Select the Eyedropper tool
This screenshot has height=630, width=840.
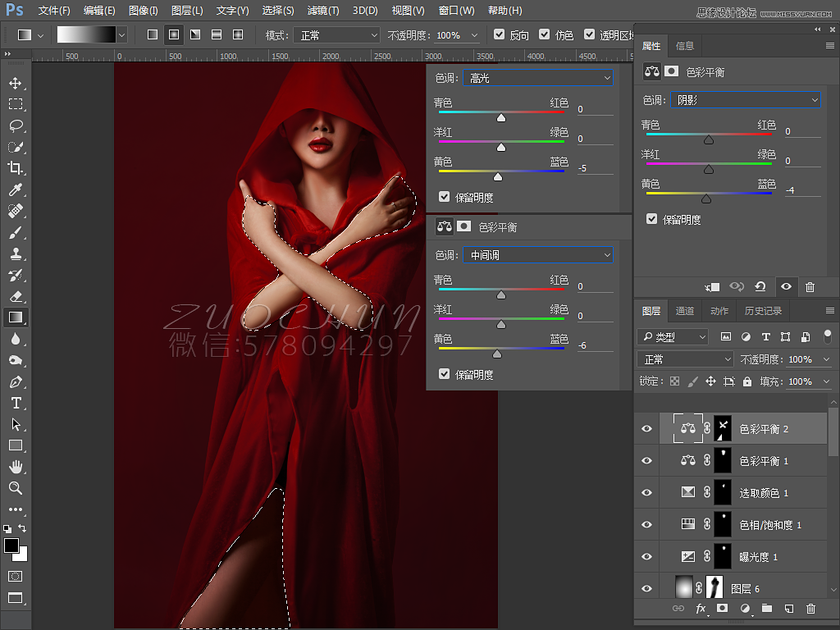click(x=16, y=189)
